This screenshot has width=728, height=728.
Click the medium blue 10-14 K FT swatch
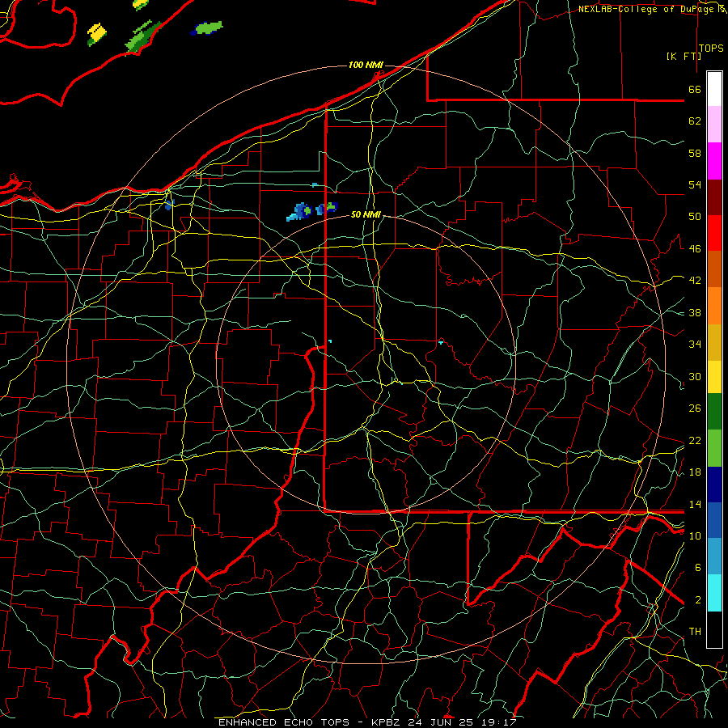click(714, 520)
